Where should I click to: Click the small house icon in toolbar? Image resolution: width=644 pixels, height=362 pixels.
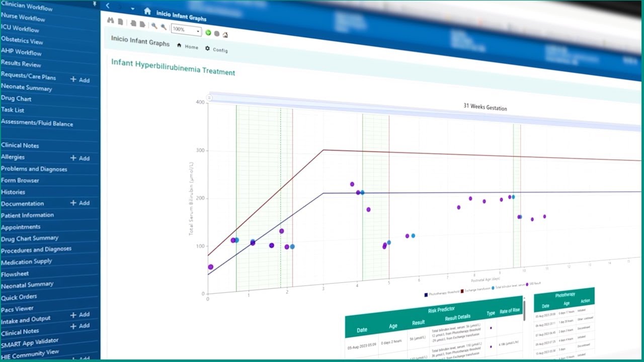click(x=225, y=35)
